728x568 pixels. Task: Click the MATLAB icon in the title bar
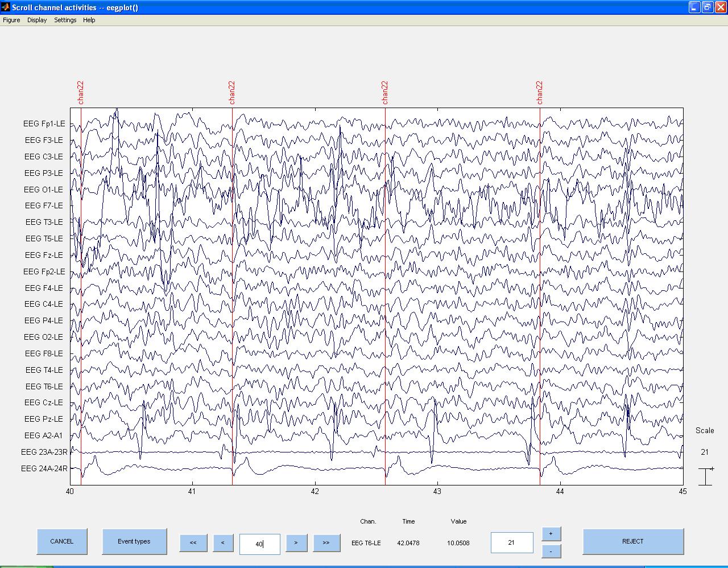(5, 7)
